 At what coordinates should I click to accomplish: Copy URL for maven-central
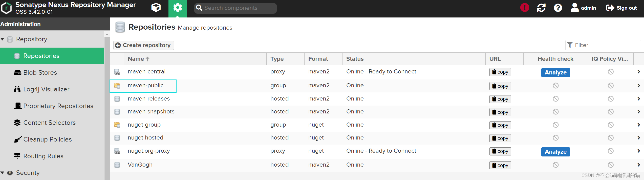[x=500, y=72]
